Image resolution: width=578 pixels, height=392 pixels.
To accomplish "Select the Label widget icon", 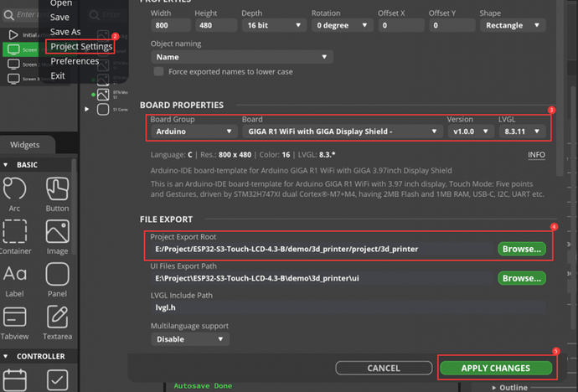I will 14,275.
